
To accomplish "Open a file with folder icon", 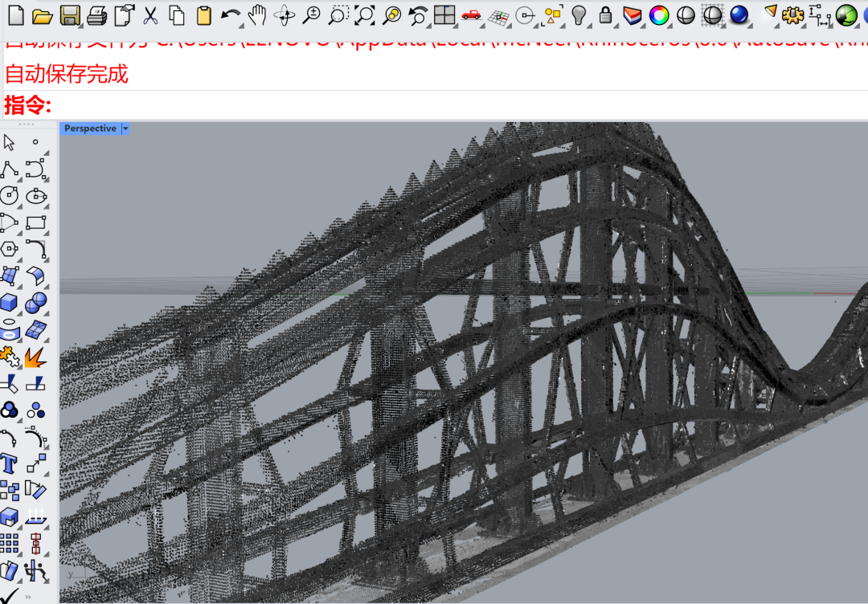I will tap(42, 16).
